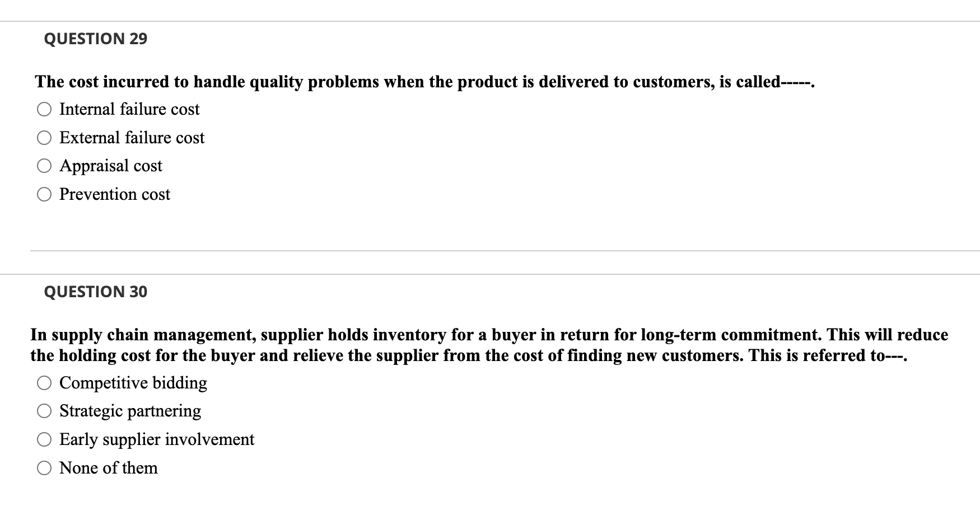Click the QUESTION 29 heading

pyautogui.click(x=96, y=39)
